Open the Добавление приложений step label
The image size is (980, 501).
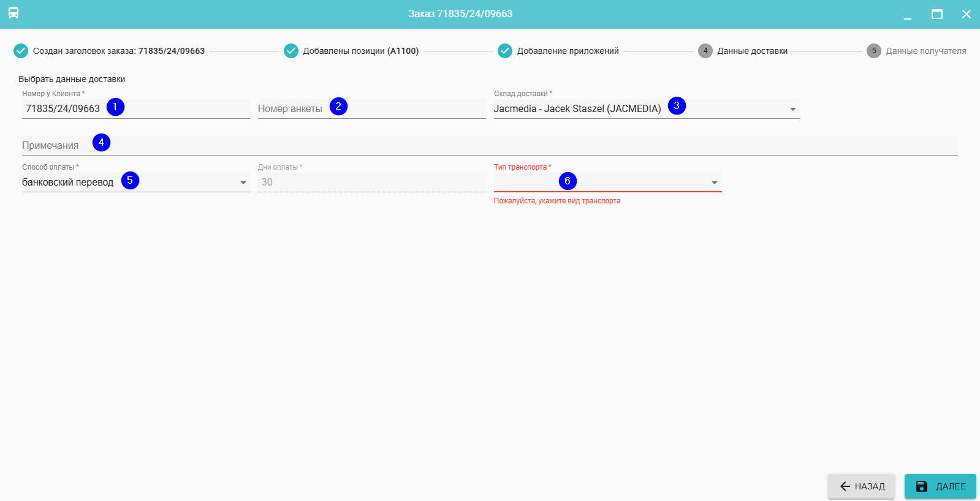point(568,51)
